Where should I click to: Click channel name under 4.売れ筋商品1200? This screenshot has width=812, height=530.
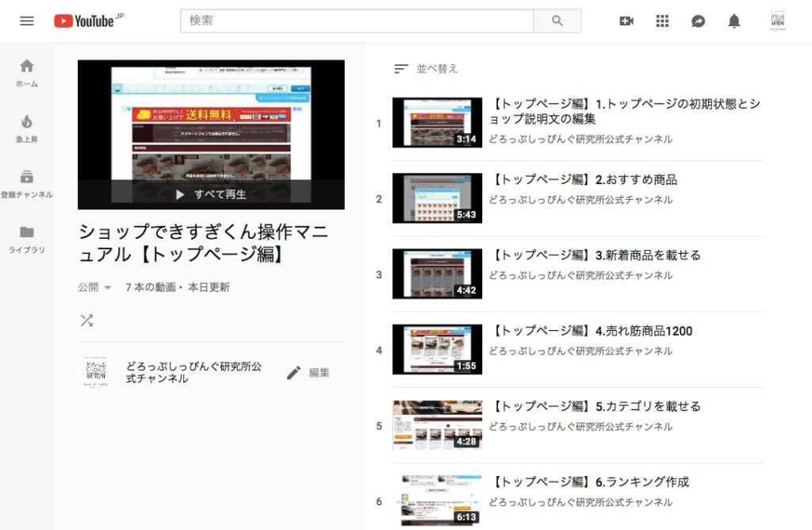[x=580, y=351]
